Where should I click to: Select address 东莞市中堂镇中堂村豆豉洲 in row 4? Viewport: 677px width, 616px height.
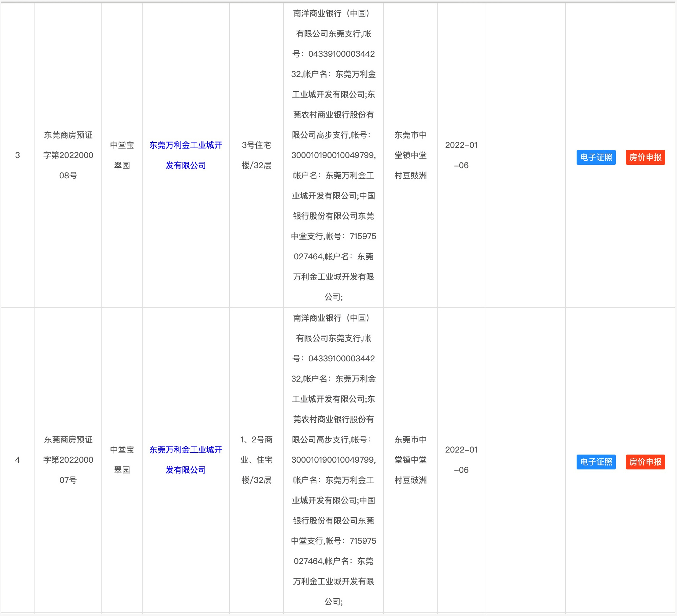point(411,460)
